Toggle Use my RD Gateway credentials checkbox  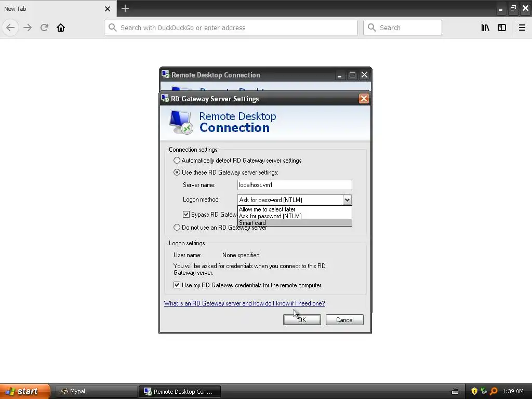click(x=177, y=285)
